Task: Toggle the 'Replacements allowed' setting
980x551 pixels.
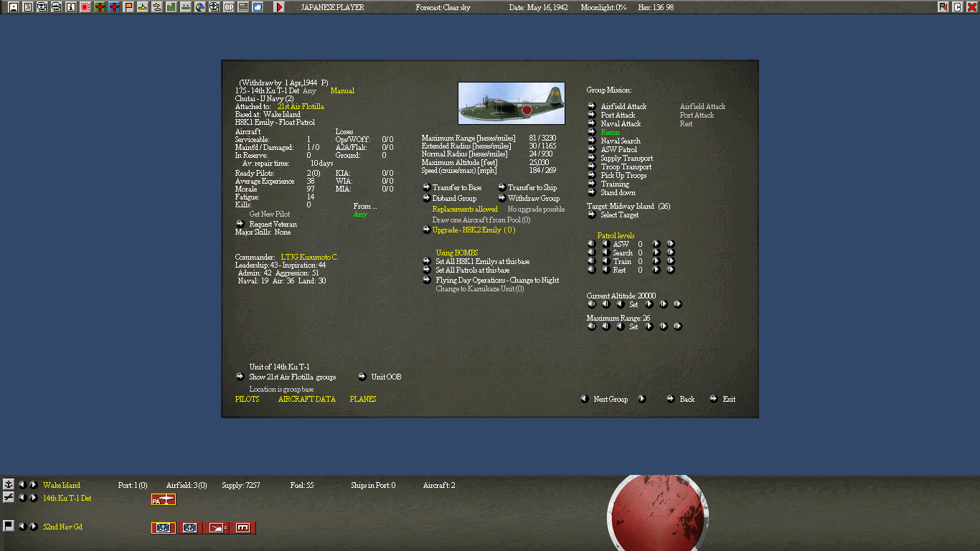Action: pyautogui.click(x=465, y=209)
